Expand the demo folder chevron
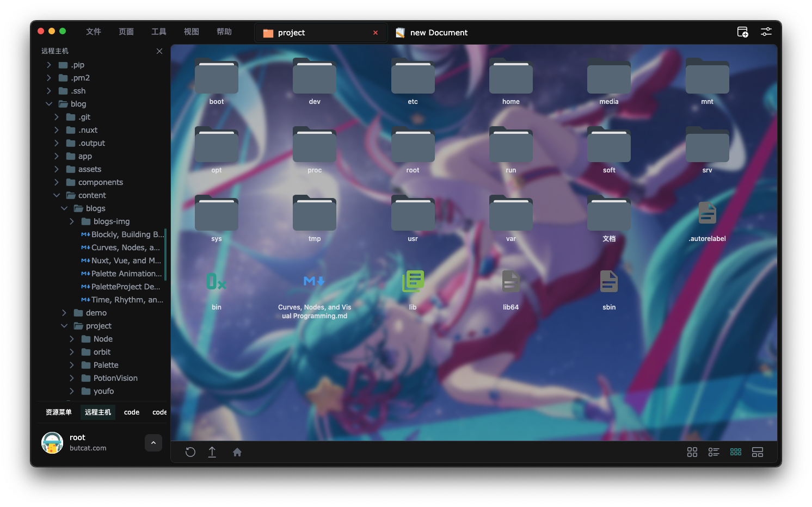812x507 pixels. click(x=64, y=313)
